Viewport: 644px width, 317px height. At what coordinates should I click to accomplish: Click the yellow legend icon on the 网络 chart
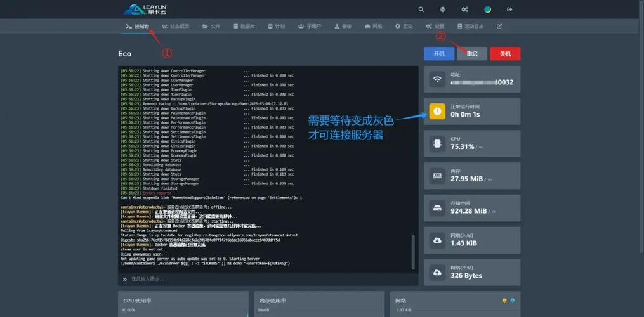coord(504,301)
